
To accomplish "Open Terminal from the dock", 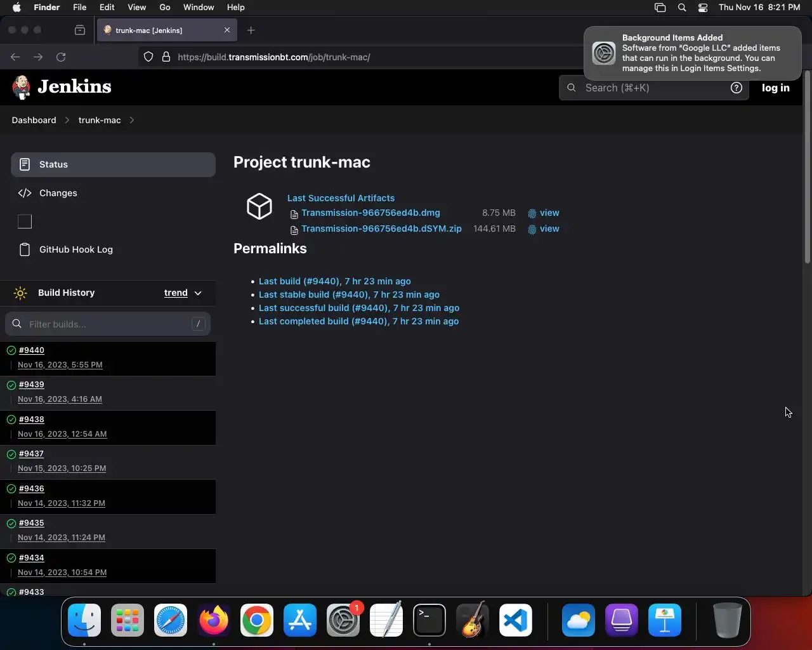I will tap(429, 620).
